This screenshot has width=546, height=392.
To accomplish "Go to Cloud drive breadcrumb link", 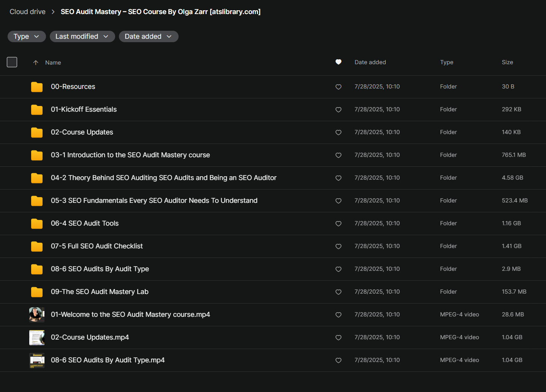I will [x=27, y=12].
